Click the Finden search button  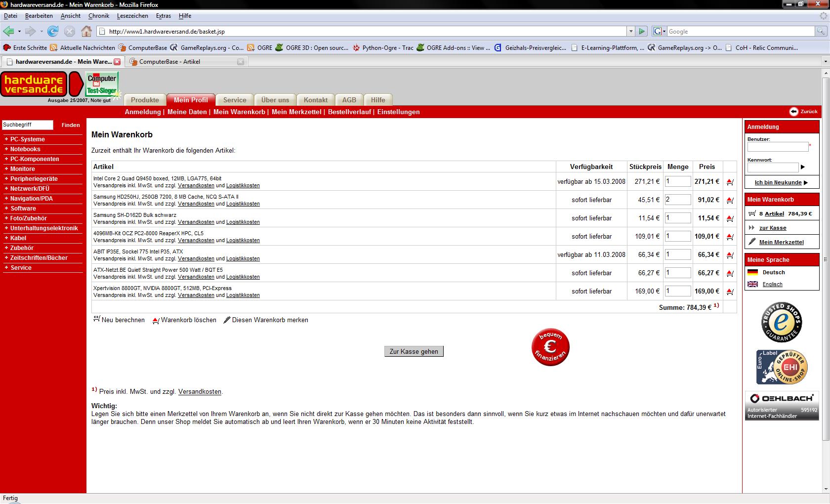(71, 125)
